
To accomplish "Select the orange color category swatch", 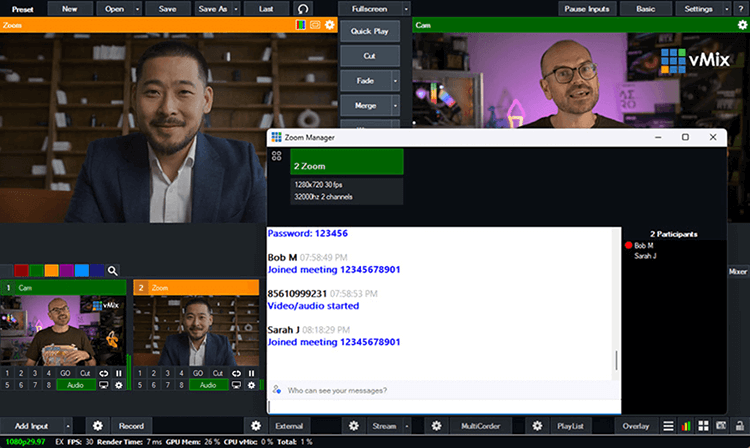I will coord(51,270).
